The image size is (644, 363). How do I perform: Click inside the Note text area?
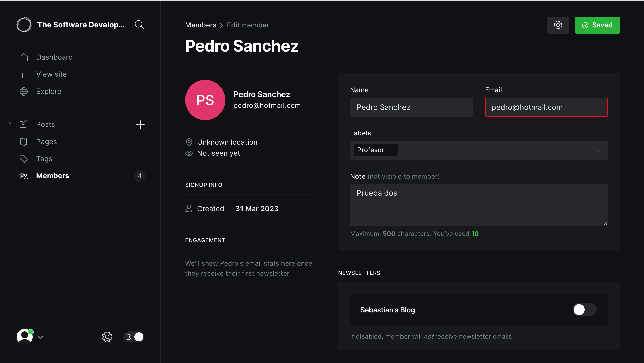pyautogui.click(x=478, y=205)
